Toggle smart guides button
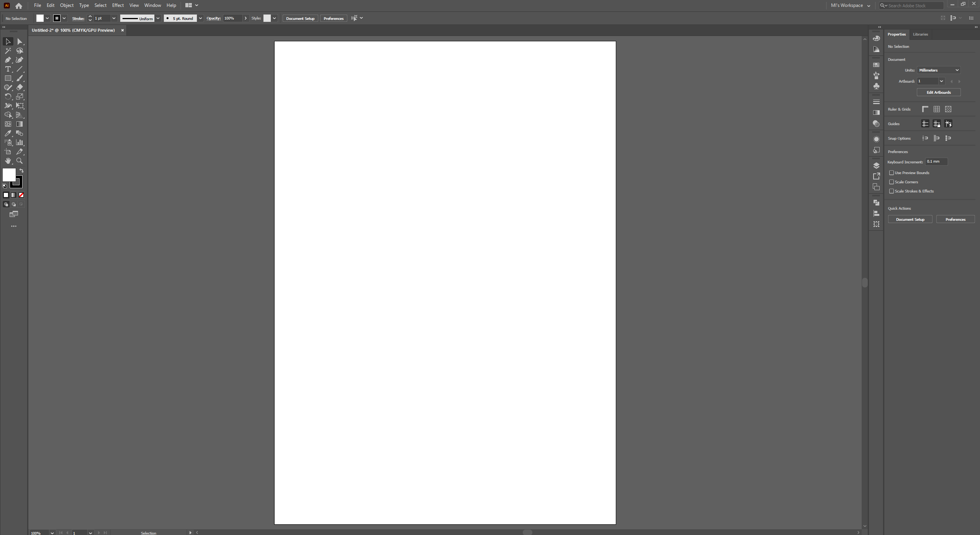The width and height of the screenshot is (980, 535). (948, 124)
